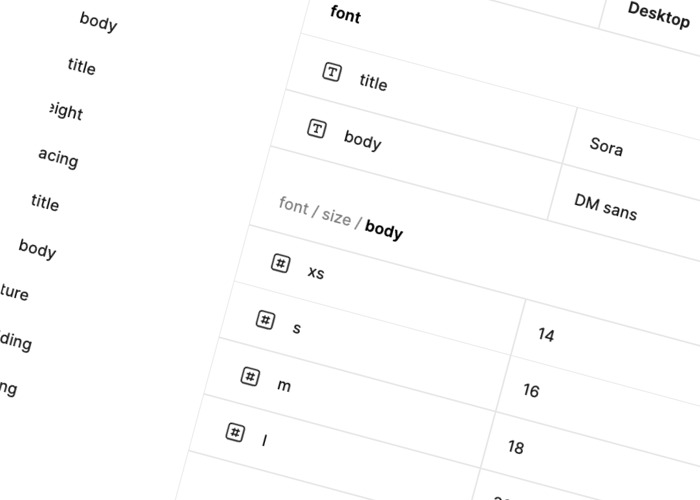Screen dimensions: 700x500
Task: Select the number icon next to m
Action: [250, 377]
